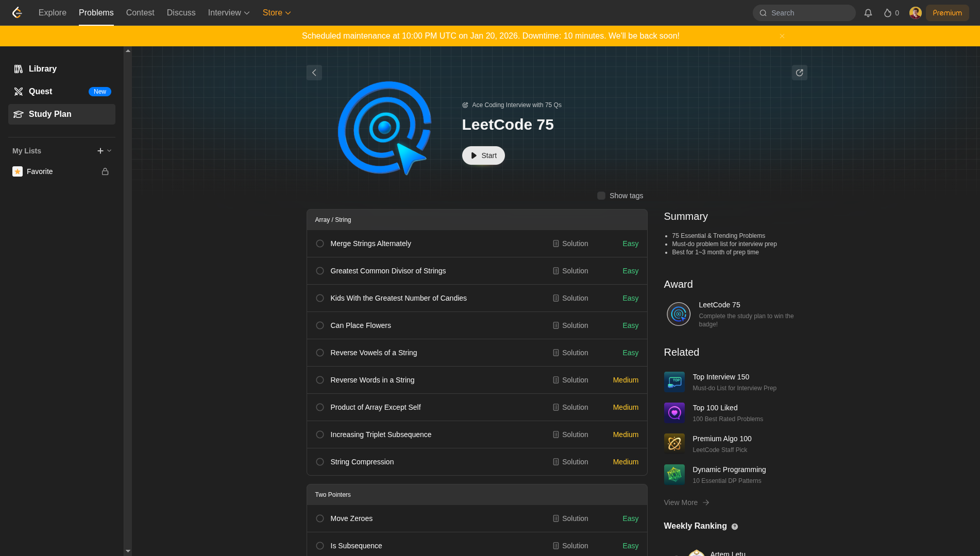Open the notifications bell
Screen dimensions: 980x556
868,13
